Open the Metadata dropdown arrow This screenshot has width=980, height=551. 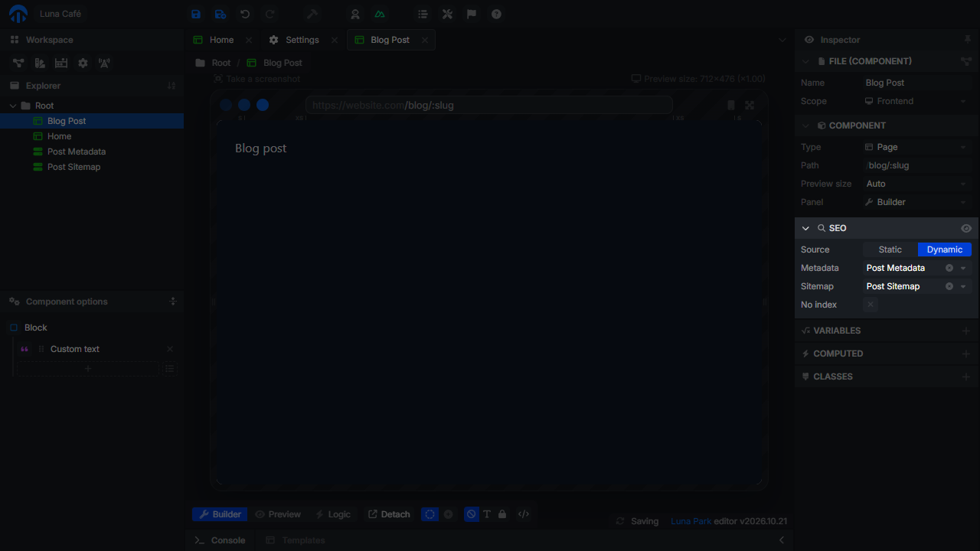(963, 268)
